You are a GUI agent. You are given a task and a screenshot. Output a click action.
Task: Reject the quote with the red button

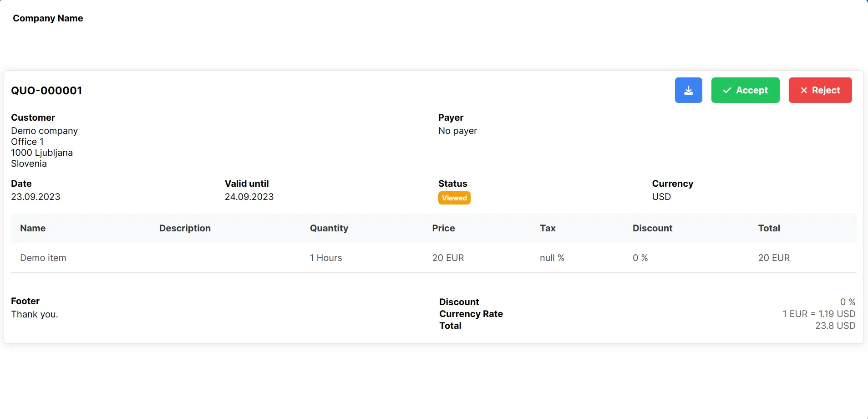(820, 90)
